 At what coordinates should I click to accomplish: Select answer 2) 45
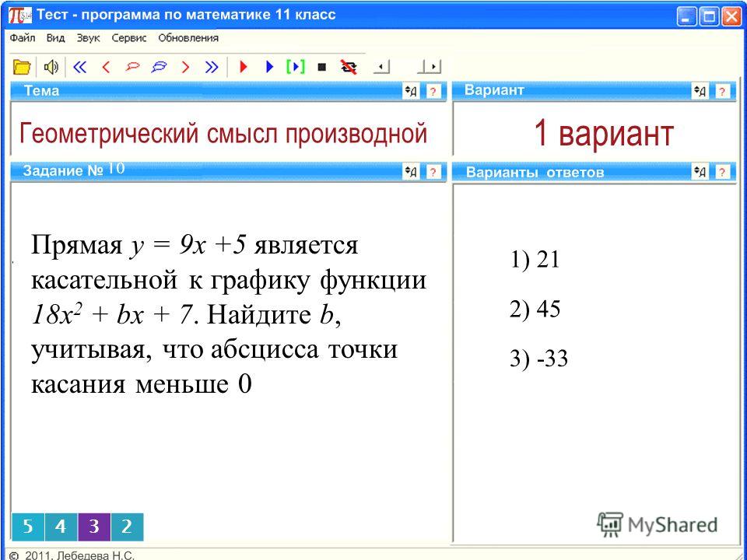coord(535,310)
